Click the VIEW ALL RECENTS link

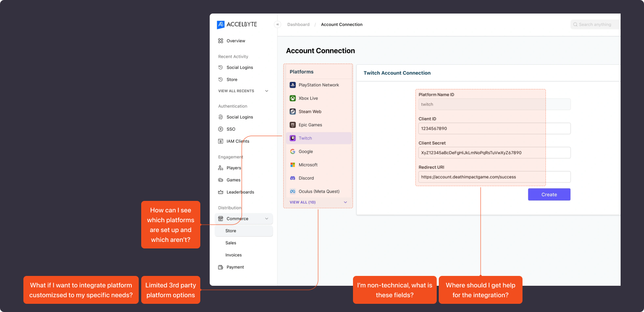pyautogui.click(x=236, y=91)
